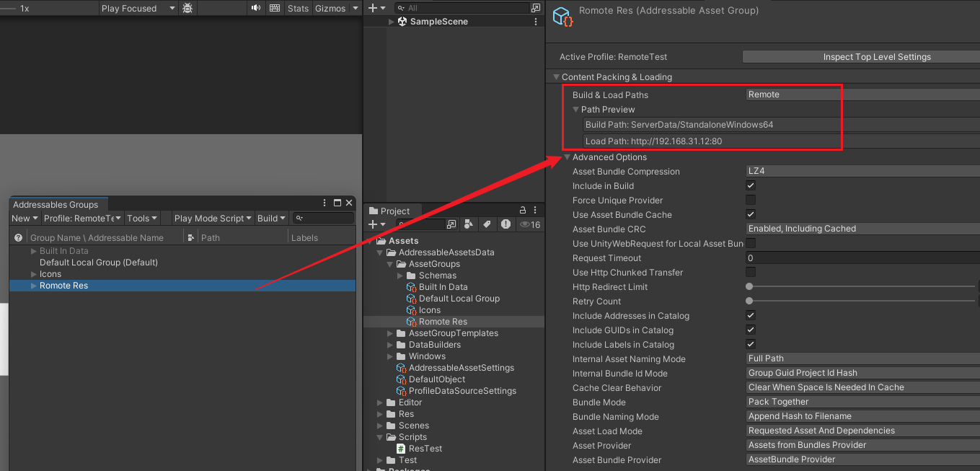The width and height of the screenshot is (980, 471).
Task: Open the Internal Asset Naming Mode dropdown
Action: [x=862, y=358]
